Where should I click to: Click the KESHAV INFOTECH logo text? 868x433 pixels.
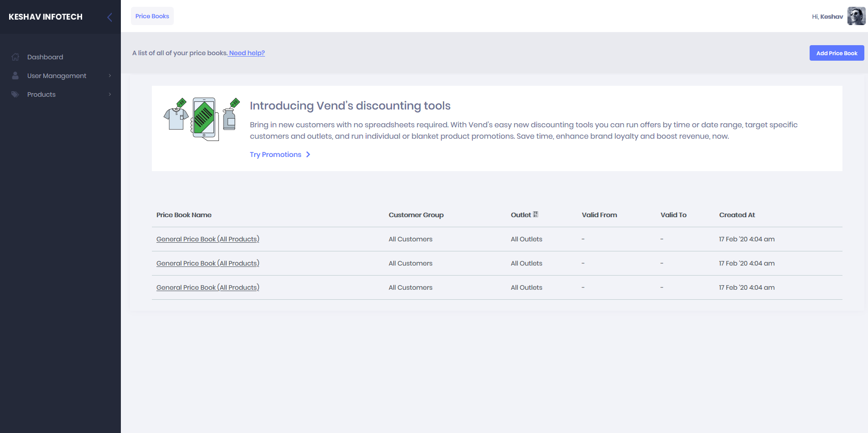click(x=46, y=17)
